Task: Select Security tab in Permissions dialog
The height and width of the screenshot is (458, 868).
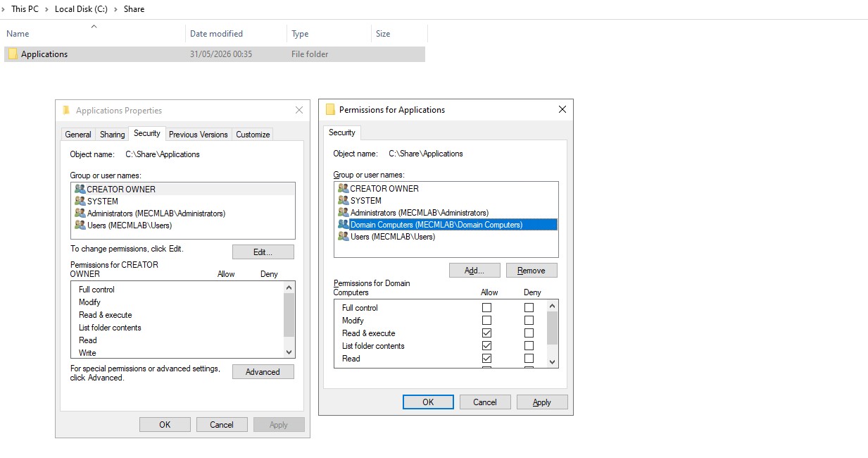Action: (x=342, y=132)
